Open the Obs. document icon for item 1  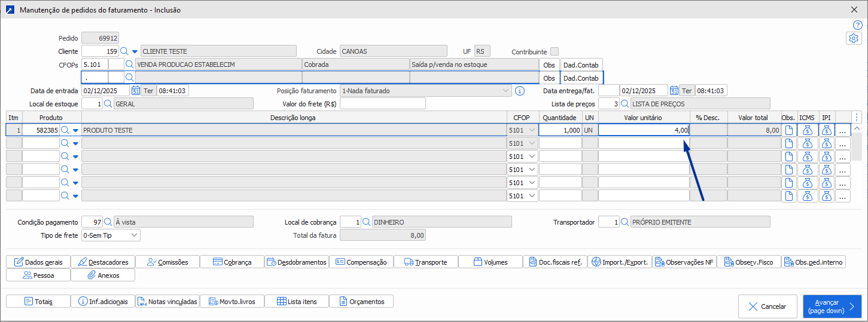[789, 130]
